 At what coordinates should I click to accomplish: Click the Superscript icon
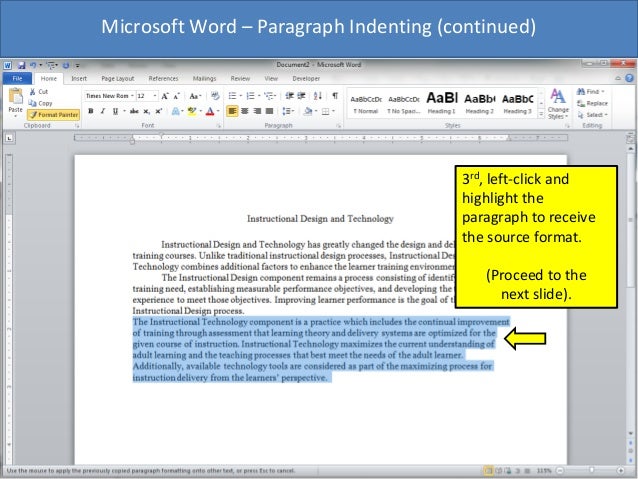point(158,111)
